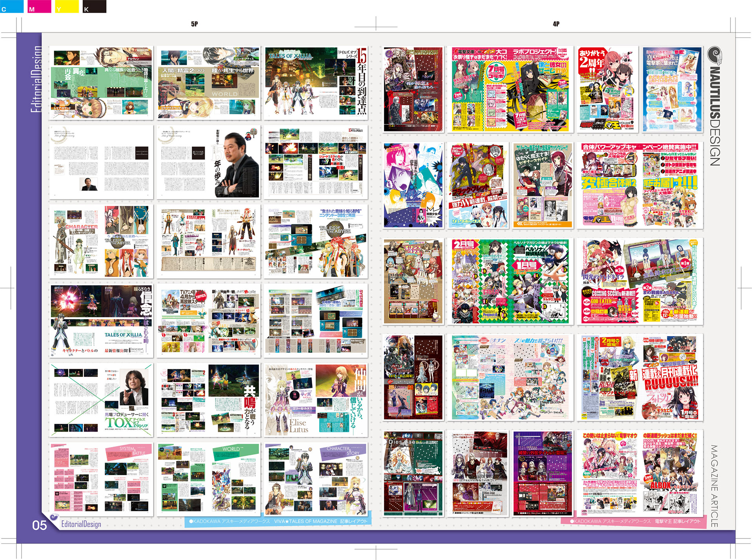752x560 pixels.
Task: Open the green WORLD spread thumbnail
Action: tap(208, 479)
